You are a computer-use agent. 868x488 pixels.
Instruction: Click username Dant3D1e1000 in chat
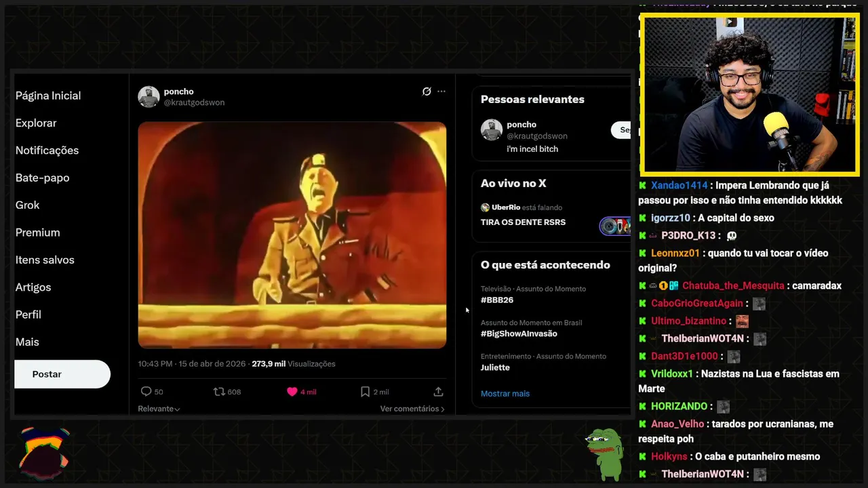tap(684, 357)
